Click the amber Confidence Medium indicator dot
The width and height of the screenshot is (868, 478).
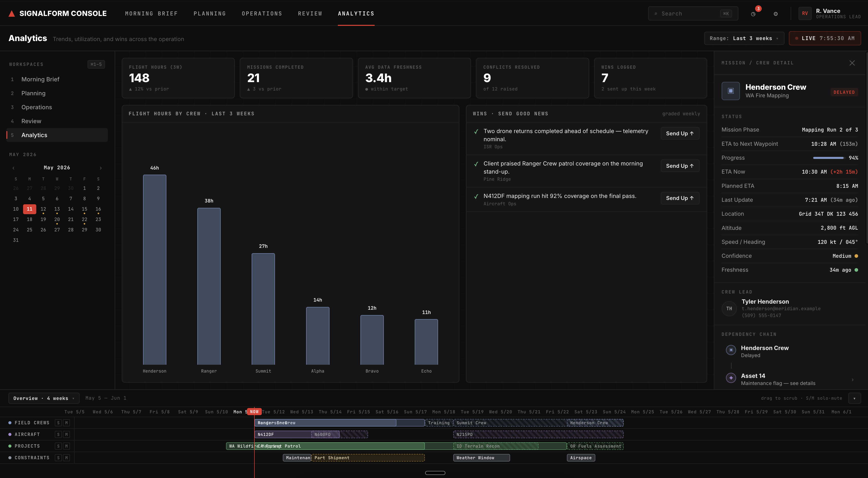coord(856,256)
